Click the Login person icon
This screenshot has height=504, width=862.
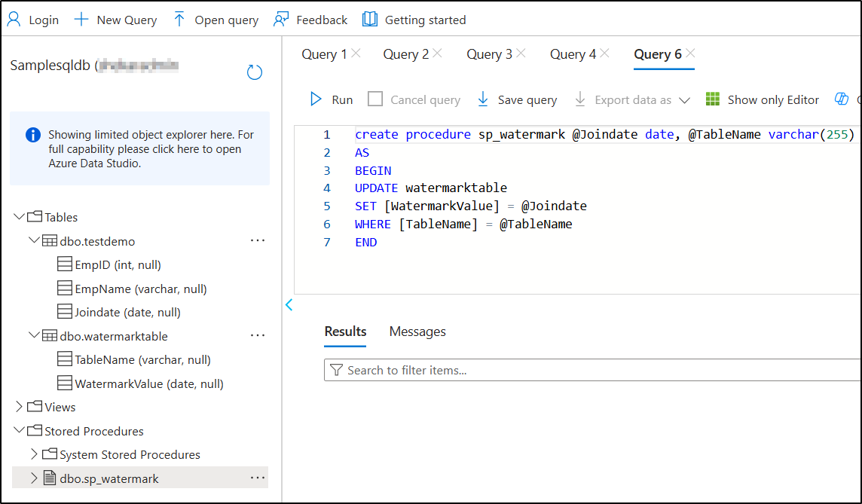tap(14, 20)
